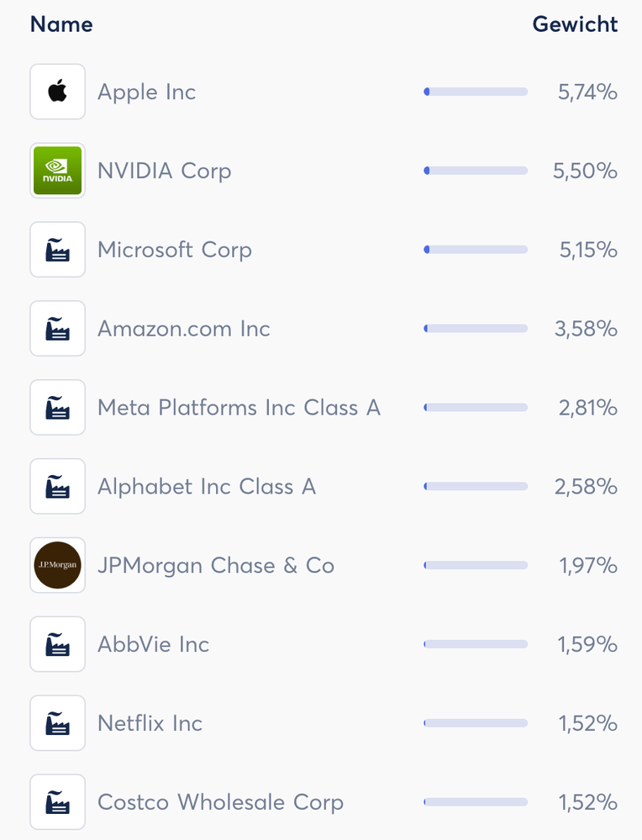Image resolution: width=642 pixels, height=840 pixels.
Task: Click the icon next to Meta Platforms Inc
Action: click(57, 407)
